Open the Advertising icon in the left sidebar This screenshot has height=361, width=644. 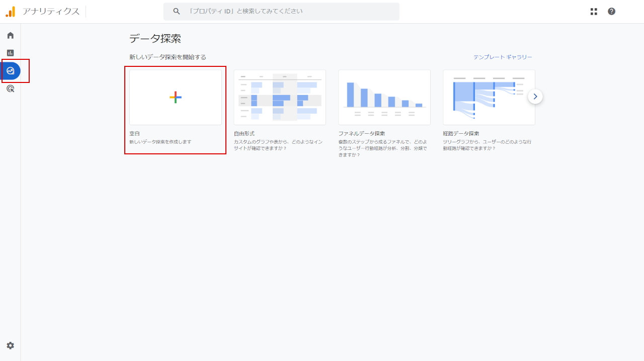coord(10,89)
